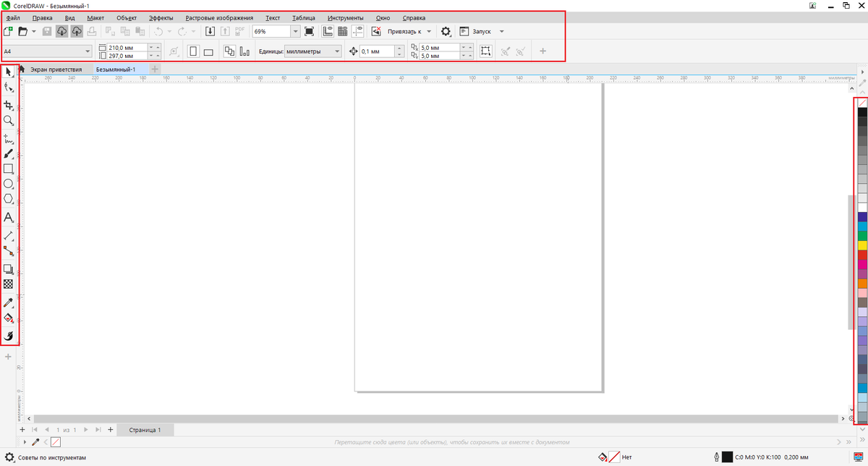Screen dimensions: 868x466
Task: Toggle snapping off icon
Action: [376, 31]
